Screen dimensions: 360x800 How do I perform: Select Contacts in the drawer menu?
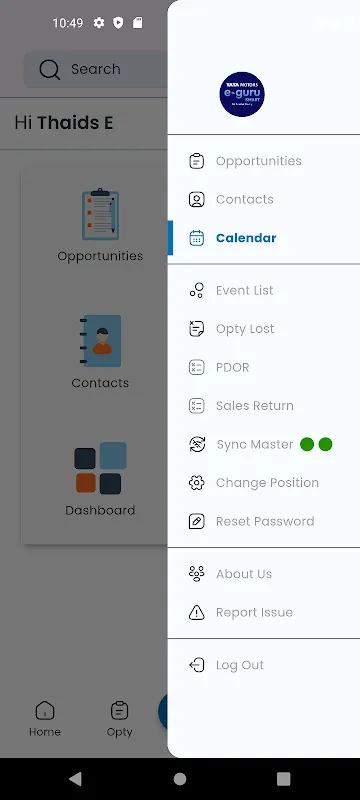coord(264,199)
